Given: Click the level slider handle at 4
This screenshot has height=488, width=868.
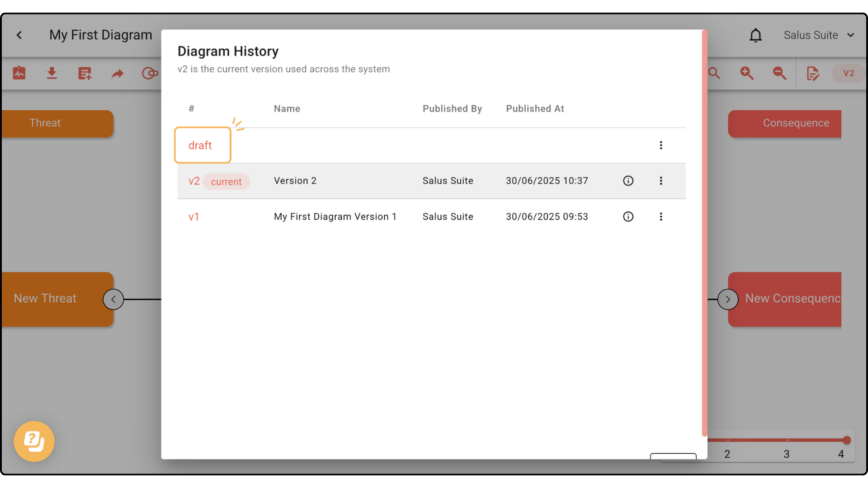Looking at the screenshot, I should tap(847, 440).
